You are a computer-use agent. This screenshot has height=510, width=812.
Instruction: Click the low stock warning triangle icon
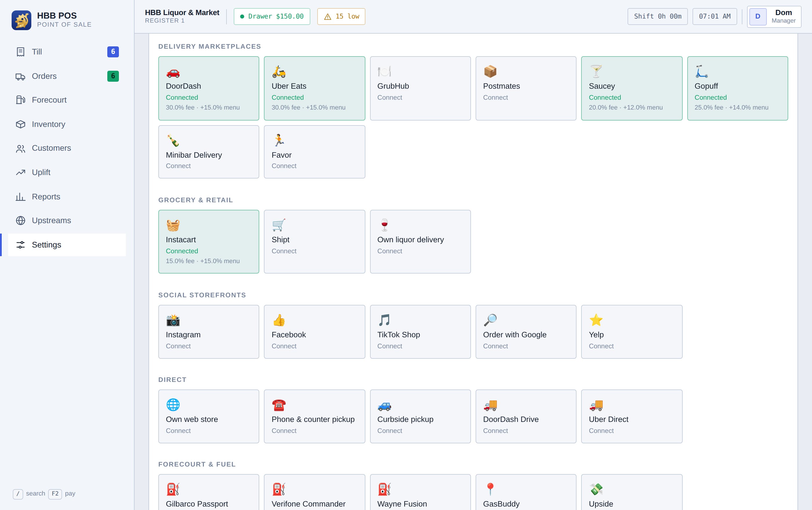[x=327, y=17]
